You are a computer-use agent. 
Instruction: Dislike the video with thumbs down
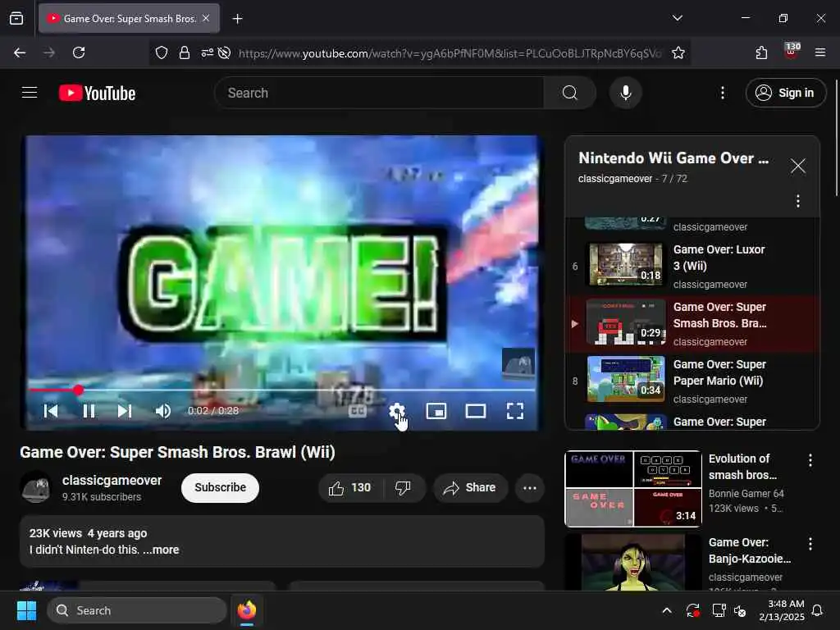coord(404,487)
